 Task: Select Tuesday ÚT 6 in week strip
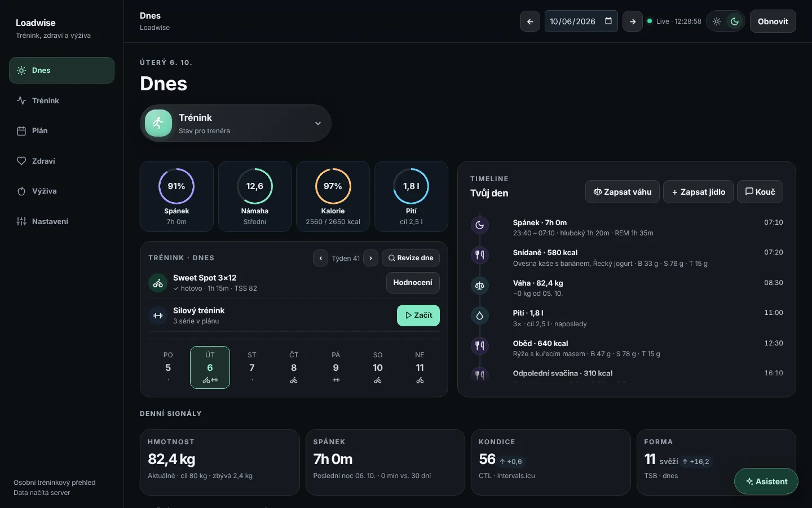coord(210,367)
